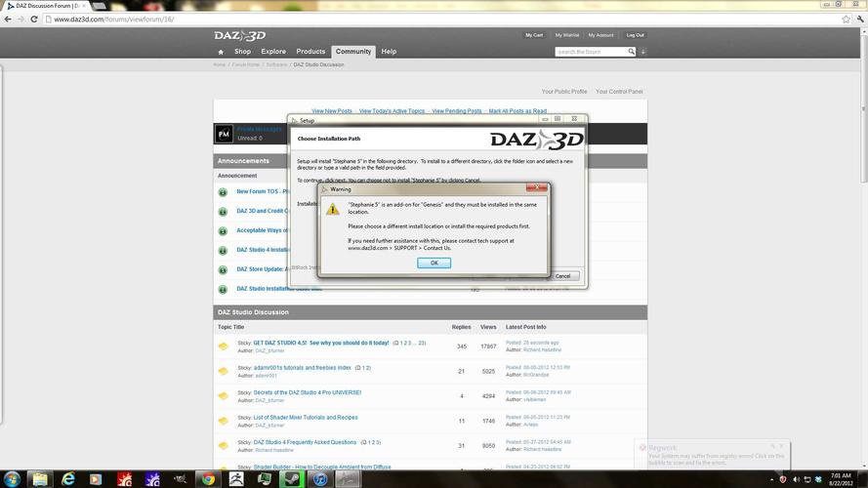The height and width of the screenshot is (488, 868).
Task: Open the Explore menu
Action: click(273, 52)
